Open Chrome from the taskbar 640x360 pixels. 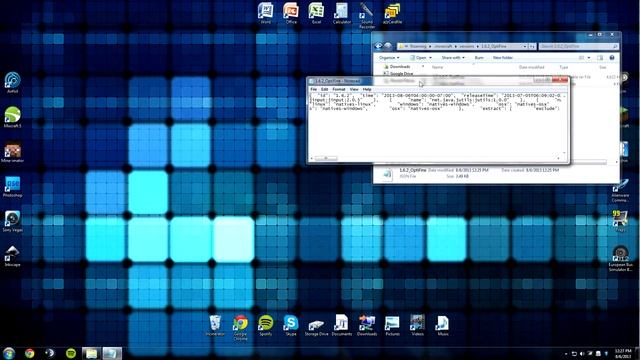pyautogui.click(x=29, y=353)
